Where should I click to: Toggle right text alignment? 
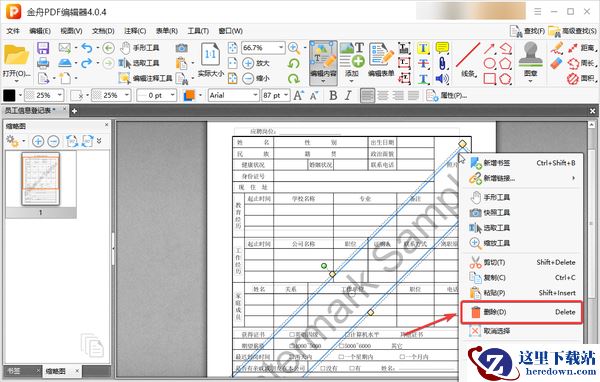click(398, 96)
